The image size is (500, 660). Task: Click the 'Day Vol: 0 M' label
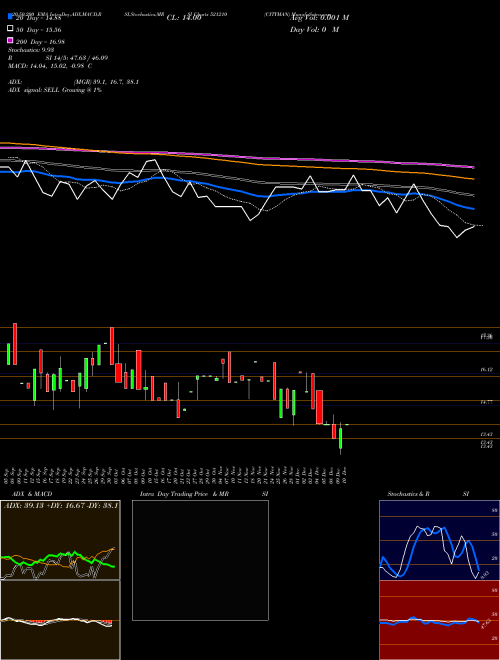314,30
